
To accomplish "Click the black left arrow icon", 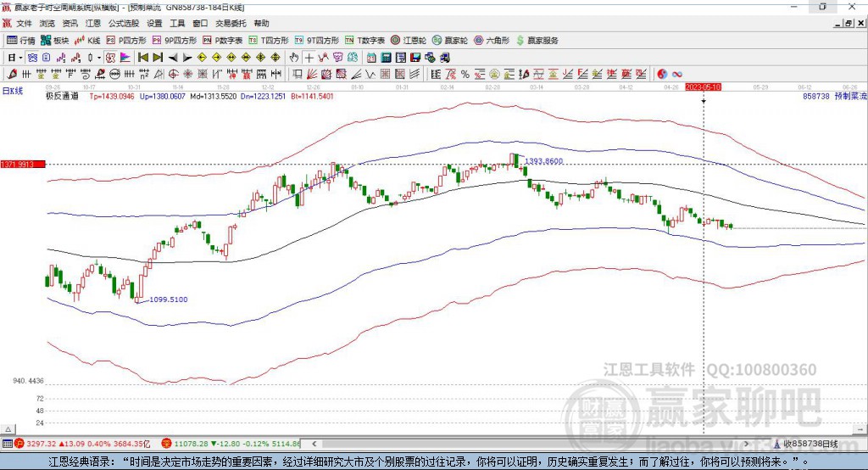I will (173, 58).
